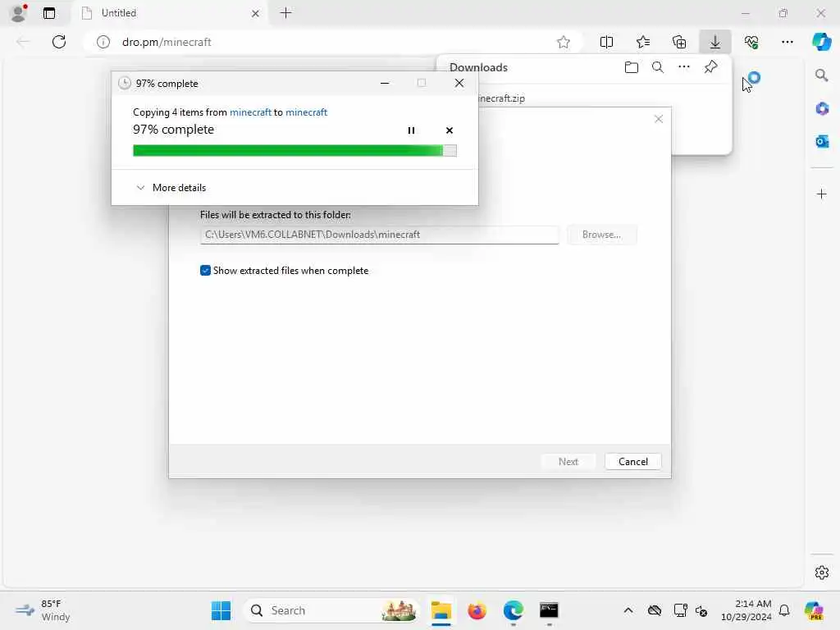Open File Explorer from taskbar
This screenshot has width=840, height=630.
click(x=441, y=610)
